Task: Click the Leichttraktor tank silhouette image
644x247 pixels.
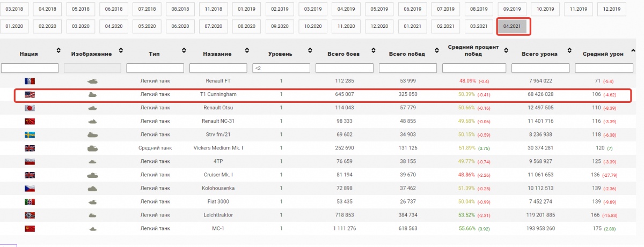Action: (x=92, y=215)
